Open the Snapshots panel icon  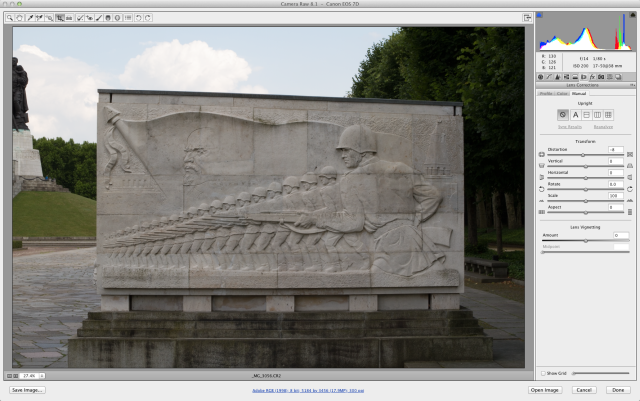(x=618, y=77)
